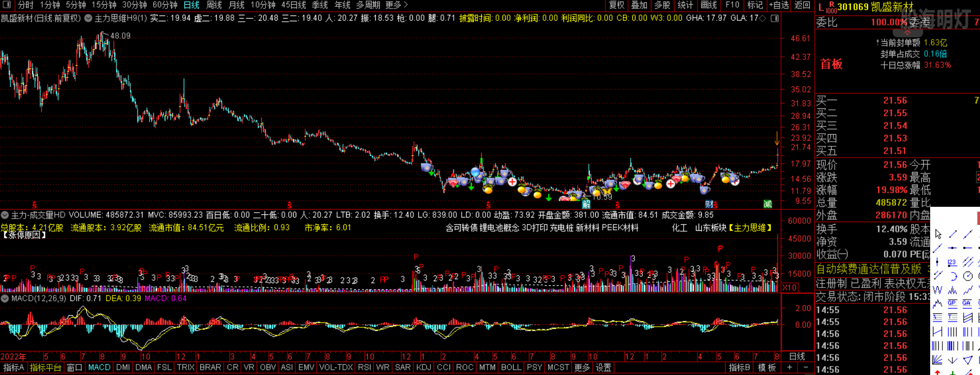Image resolution: width=980 pixels, height=375 pixels.
Task: Expand the 更多 period options
Action: [x=396, y=5]
